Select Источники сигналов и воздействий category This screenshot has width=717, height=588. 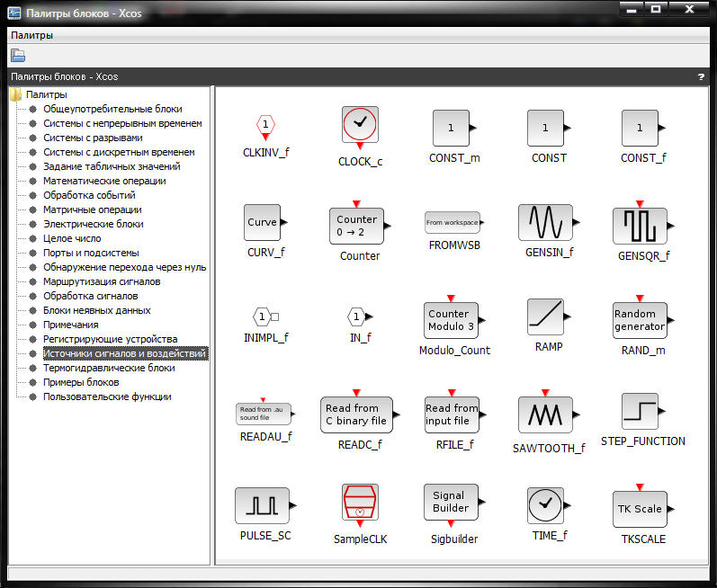click(125, 353)
